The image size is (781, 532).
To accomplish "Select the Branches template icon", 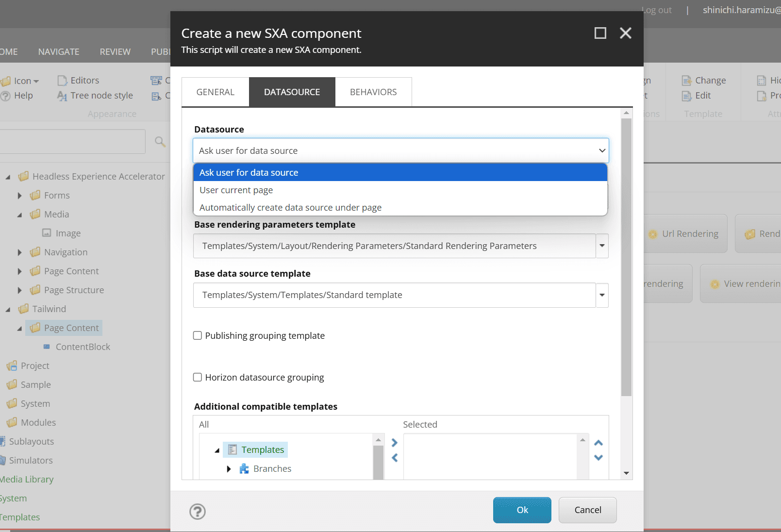I will [244, 469].
